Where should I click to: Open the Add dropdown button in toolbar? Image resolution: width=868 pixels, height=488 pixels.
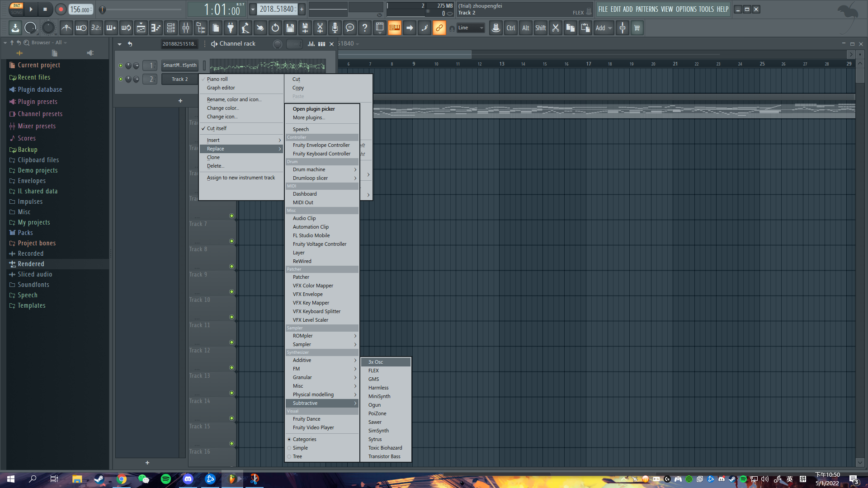pos(603,28)
